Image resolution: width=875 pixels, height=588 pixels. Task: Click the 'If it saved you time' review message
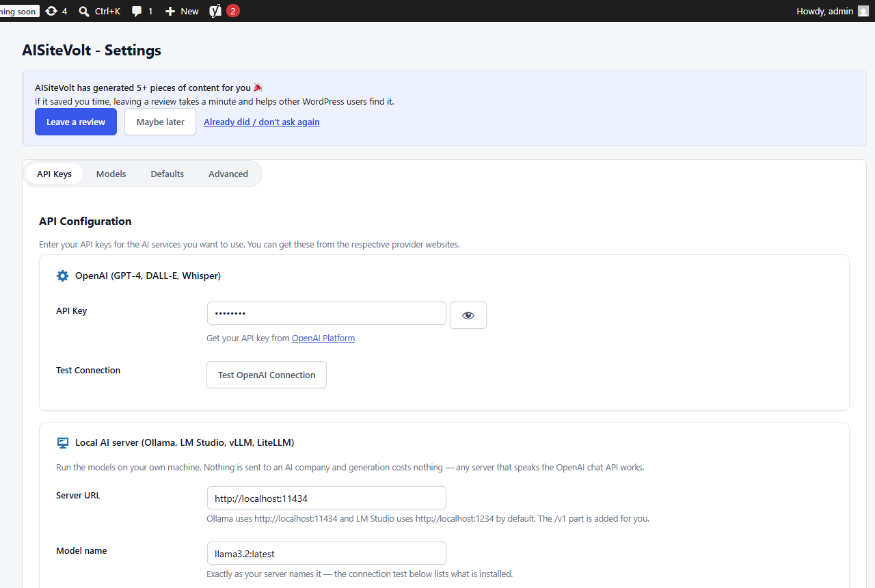pyautogui.click(x=215, y=101)
